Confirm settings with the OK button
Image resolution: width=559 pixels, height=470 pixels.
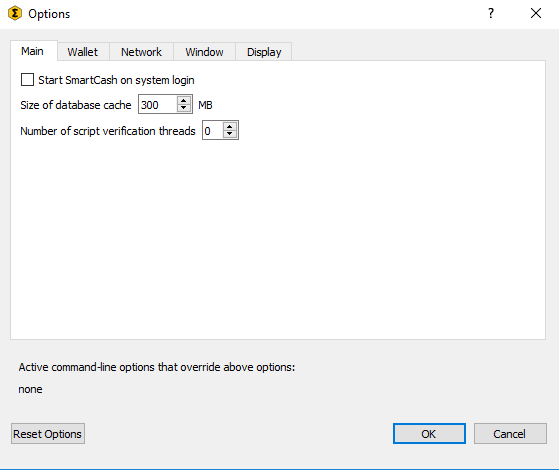429,434
